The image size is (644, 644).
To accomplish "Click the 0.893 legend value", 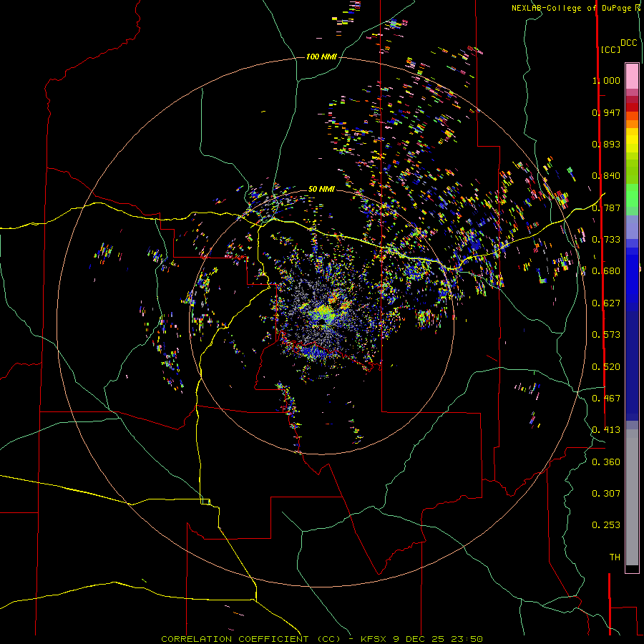I will click(x=606, y=144).
